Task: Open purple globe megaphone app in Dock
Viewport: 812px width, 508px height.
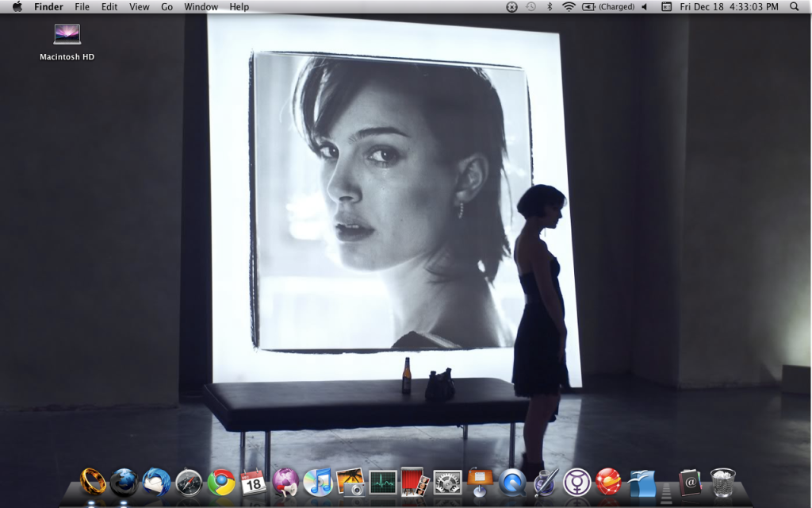Action: coord(285,482)
